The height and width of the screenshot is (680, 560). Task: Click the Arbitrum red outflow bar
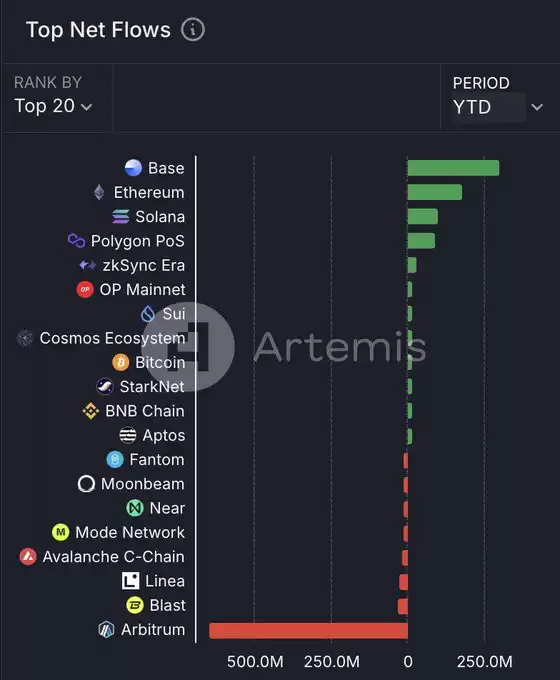point(308,631)
